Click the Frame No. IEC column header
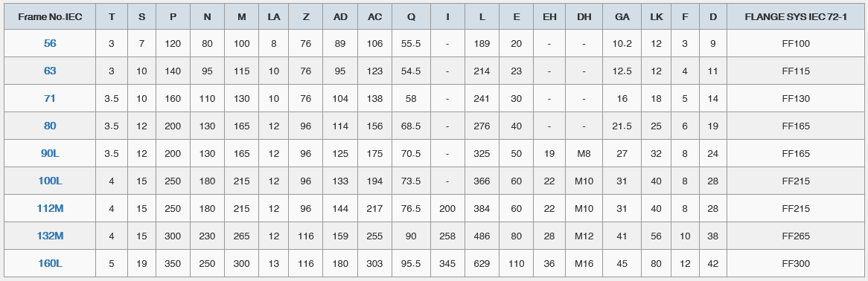The image size is (868, 281). [x=50, y=17]
